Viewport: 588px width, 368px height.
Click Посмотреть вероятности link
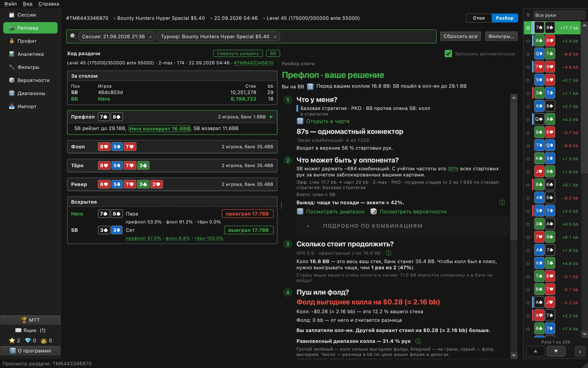(413, 212)
